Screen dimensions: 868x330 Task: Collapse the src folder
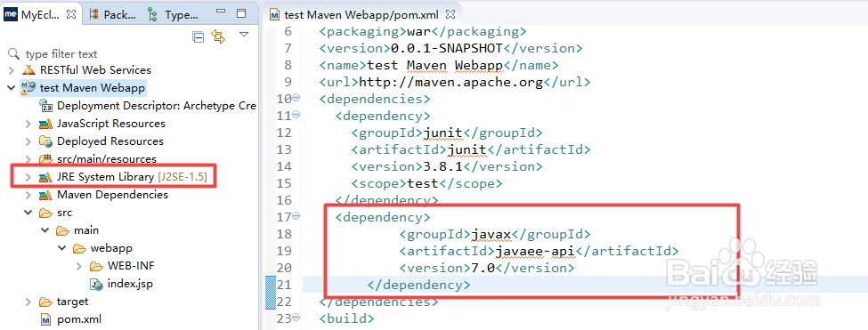pyautogui.click(x=28, y=213)
